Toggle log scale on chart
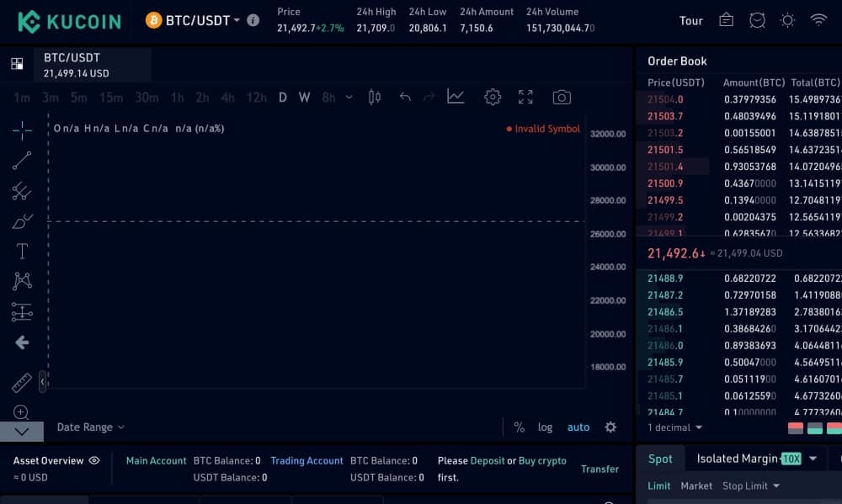 545,427
